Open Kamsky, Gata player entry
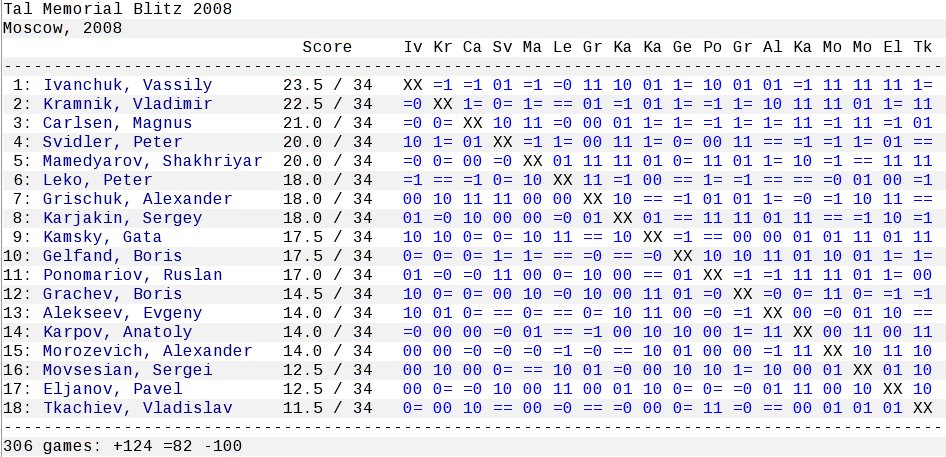The image size is (946, 457). pos(102,237)
